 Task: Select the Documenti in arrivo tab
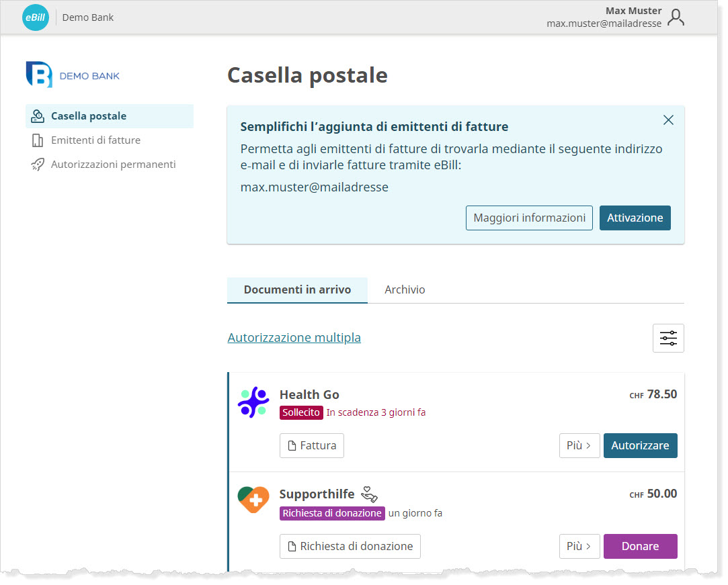click(297, 289)
